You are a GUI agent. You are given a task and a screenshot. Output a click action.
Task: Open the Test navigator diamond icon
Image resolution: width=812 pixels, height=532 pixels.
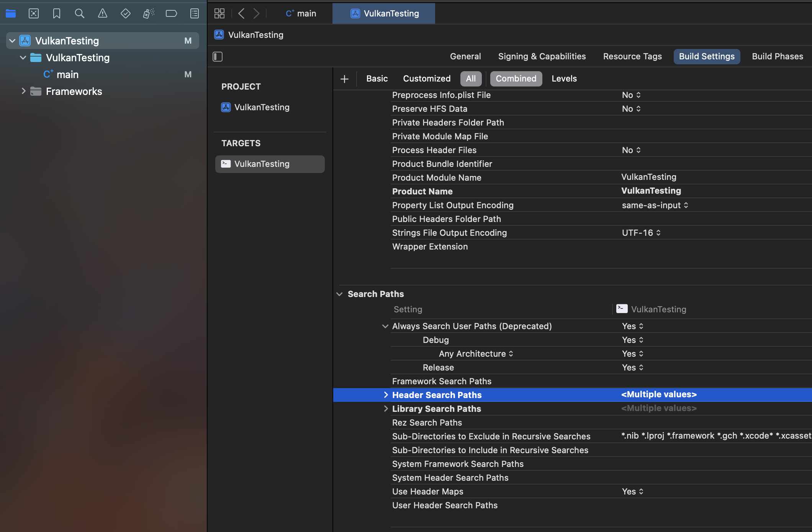point(125,14)
